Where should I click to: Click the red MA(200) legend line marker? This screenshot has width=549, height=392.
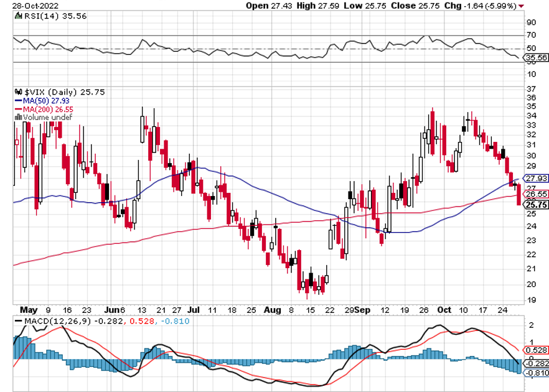pyautogui.click(x=16, y=109)
